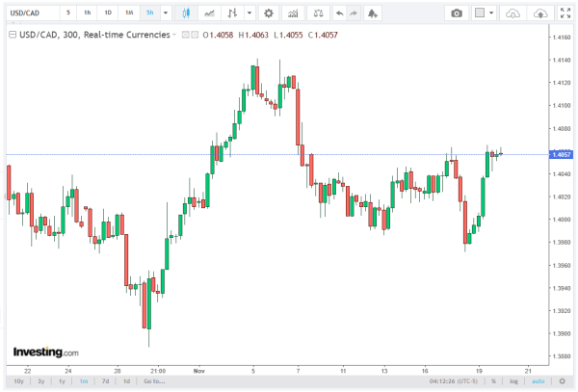This screenshot has width=578, height=392.
Task: Collapse the USD/CAD legend expander
Action: click(x=11, y=34)
